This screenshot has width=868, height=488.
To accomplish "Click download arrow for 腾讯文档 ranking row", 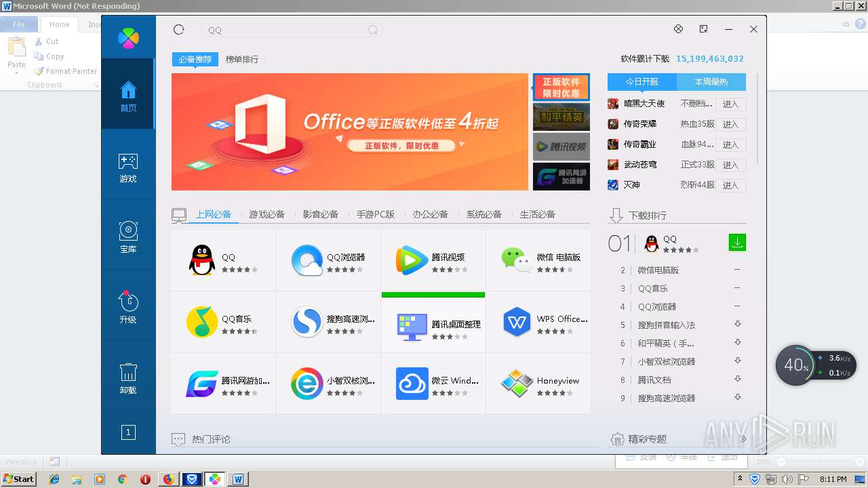I will tap(738, 379).
